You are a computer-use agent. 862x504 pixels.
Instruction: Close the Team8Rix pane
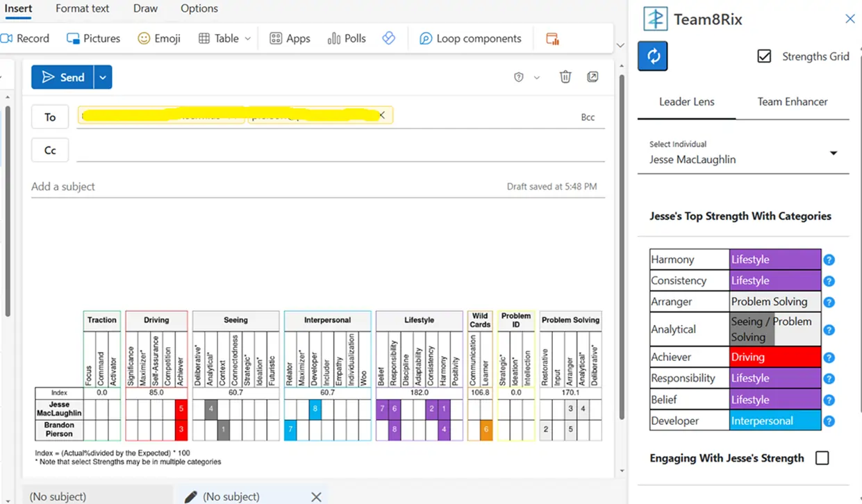pos(849,19)
